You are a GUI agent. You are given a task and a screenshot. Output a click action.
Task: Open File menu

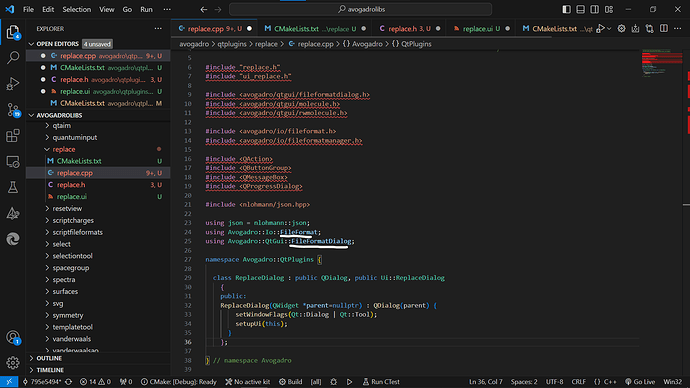[28, 9]
